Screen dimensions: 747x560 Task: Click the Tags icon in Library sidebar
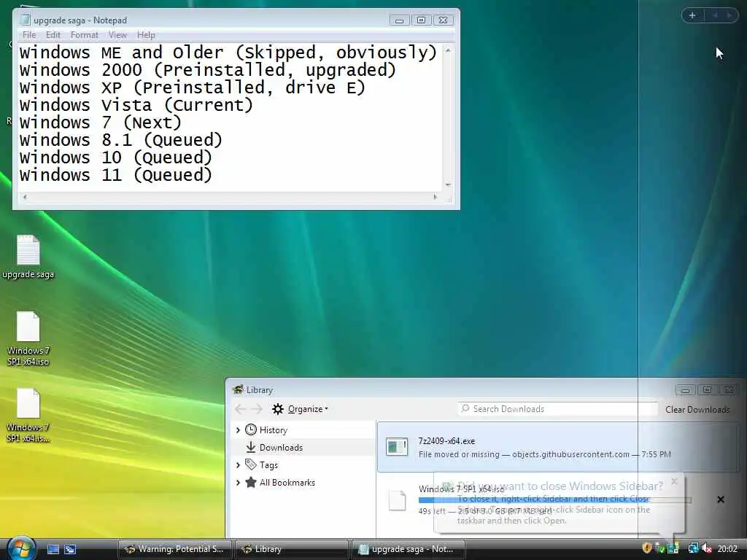251,464
